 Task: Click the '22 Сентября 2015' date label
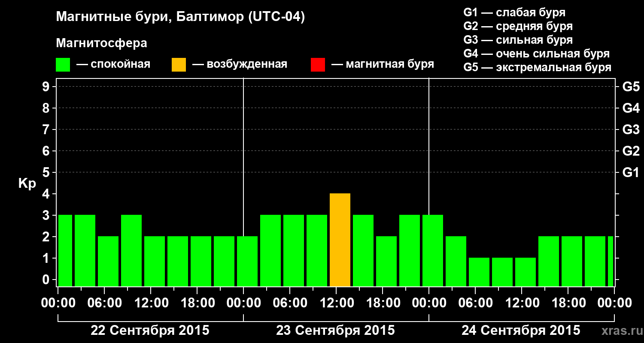tap(150, 331)
